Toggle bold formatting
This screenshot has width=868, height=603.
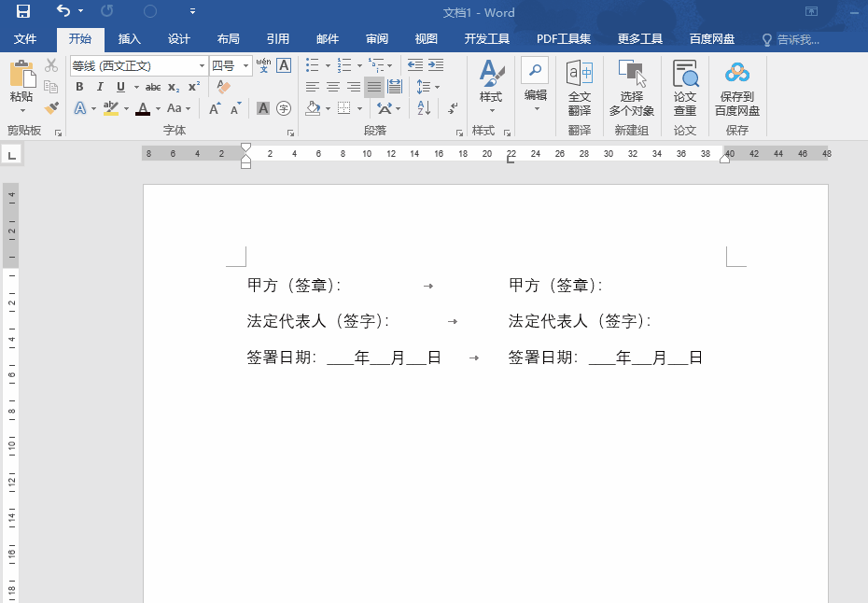79,86
